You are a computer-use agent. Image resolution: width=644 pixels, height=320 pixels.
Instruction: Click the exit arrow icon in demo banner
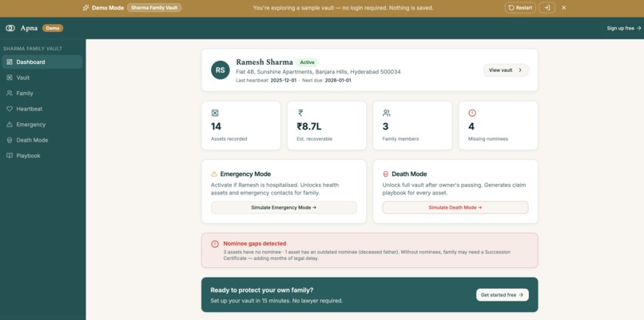547,8
